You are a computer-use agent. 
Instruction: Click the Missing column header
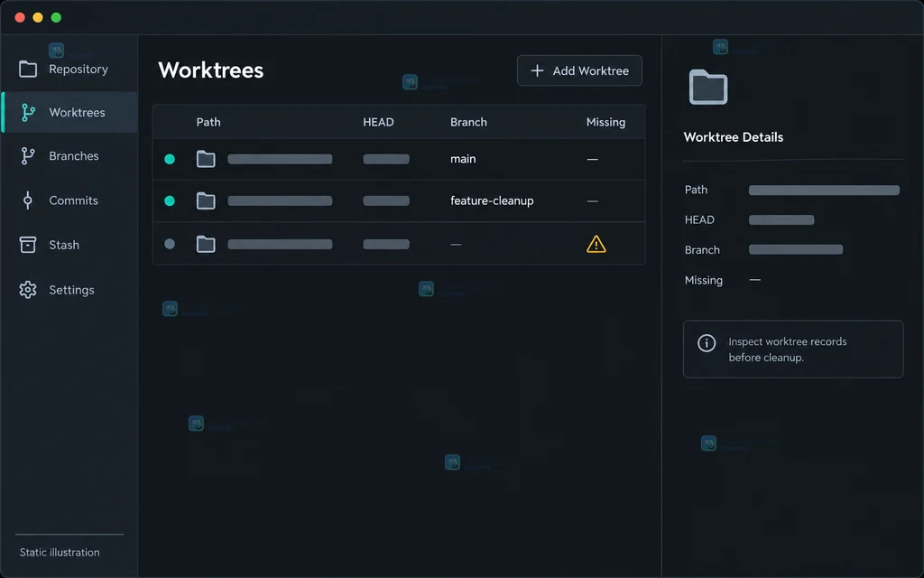(605, 122)
